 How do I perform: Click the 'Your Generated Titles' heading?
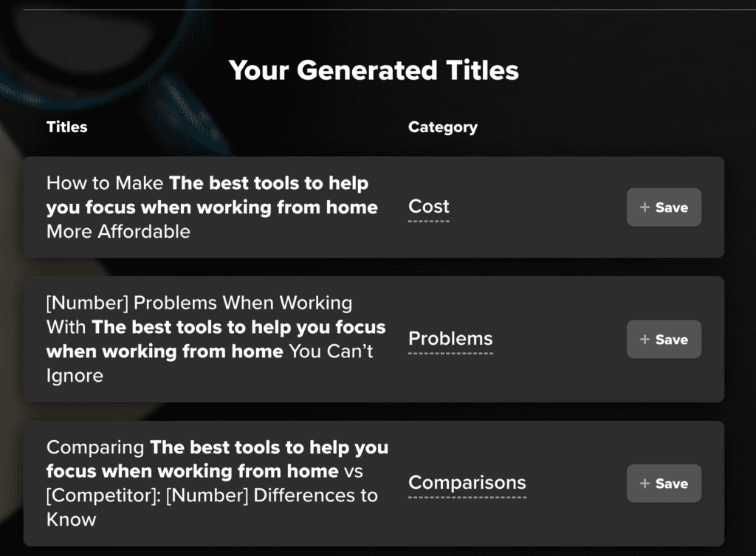coord(374,70)
